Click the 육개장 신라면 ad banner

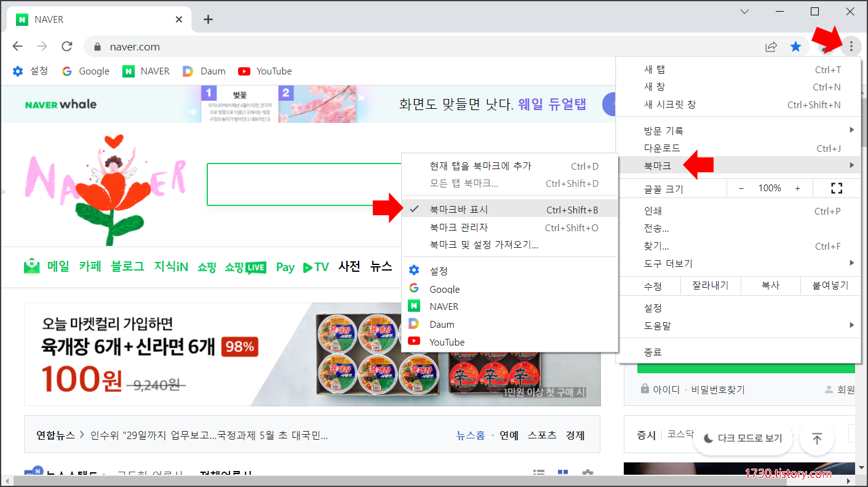click(x=313, y=354)
